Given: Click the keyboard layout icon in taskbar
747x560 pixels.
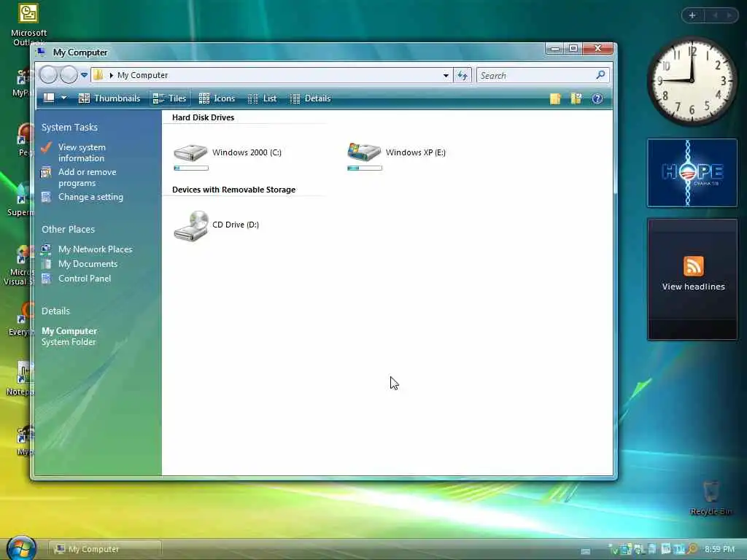Looking at the screenshot, I should (x=586, y=551).
